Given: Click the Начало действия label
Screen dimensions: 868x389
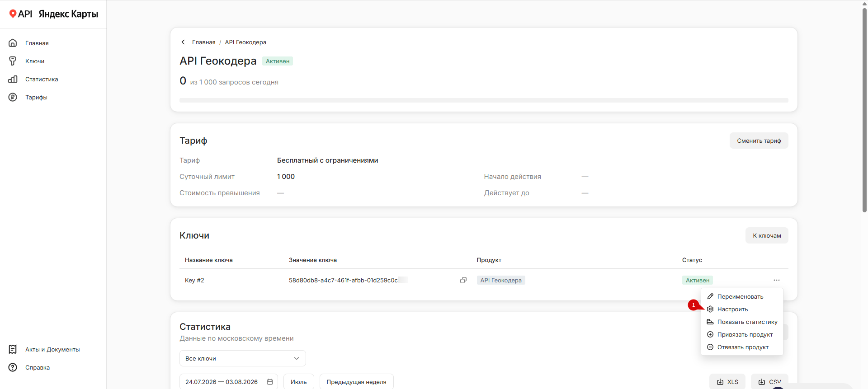Looking at the screenshot, I should click(513, 177).
